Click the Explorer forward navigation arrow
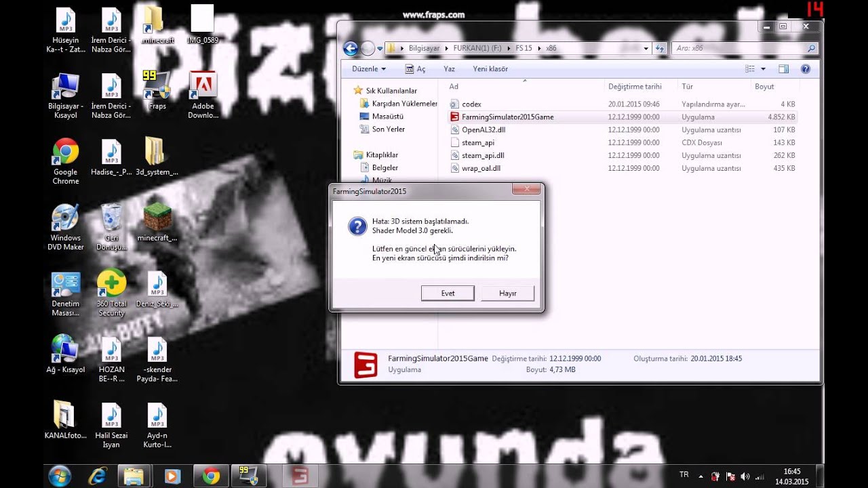Image resolution: width=868 pixels, height=488 pixels. point(368,48)
